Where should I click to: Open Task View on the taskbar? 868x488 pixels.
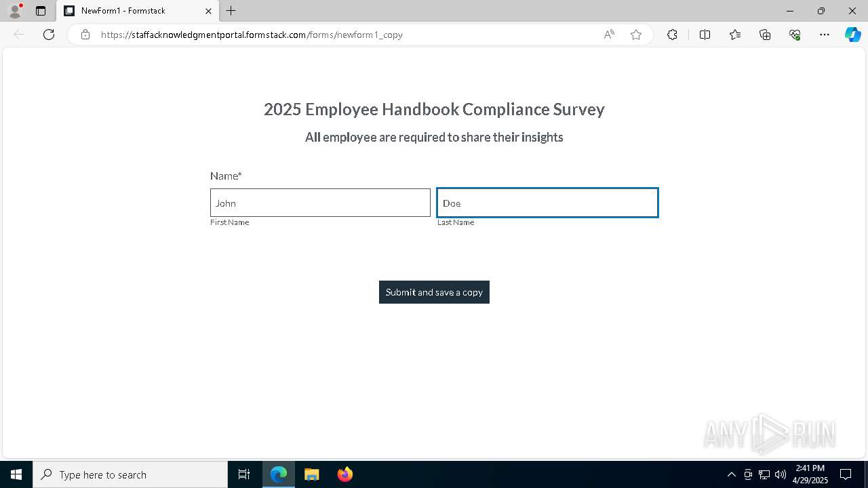click(244, 474)
